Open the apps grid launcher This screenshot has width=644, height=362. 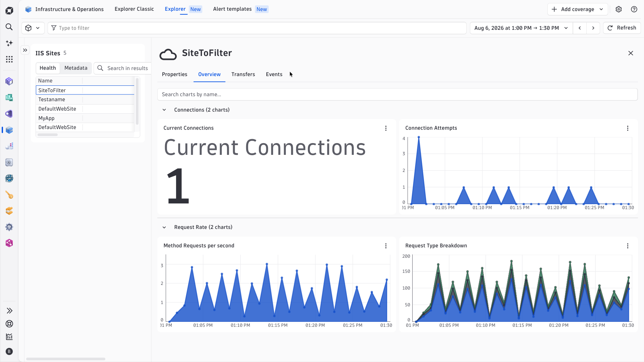9,59
